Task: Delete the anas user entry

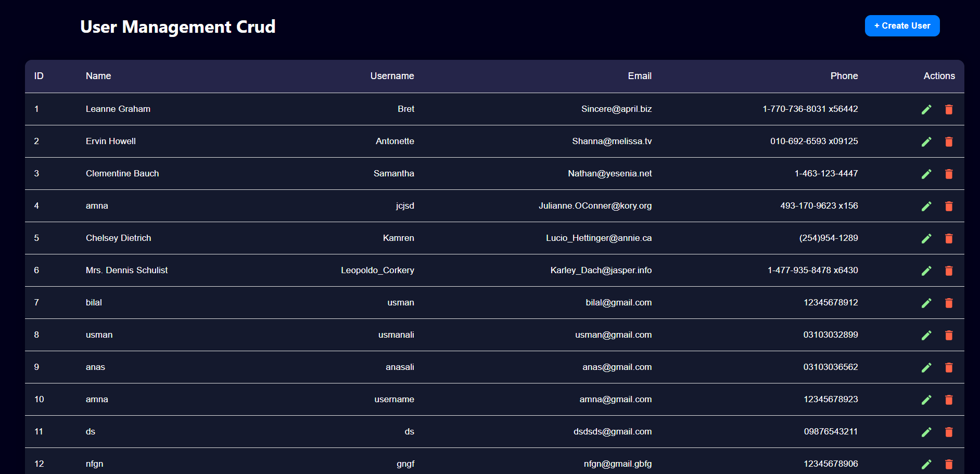Action: tap(949, 367)
